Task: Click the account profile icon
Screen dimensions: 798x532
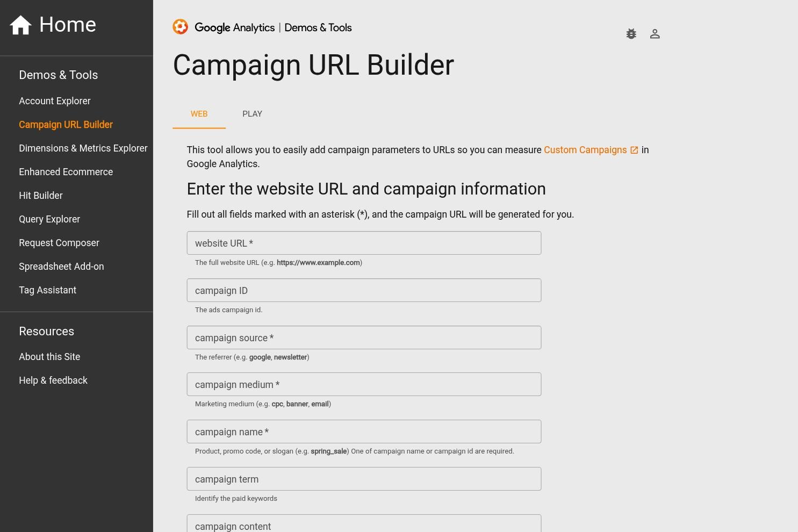Action: click(655, 33)
